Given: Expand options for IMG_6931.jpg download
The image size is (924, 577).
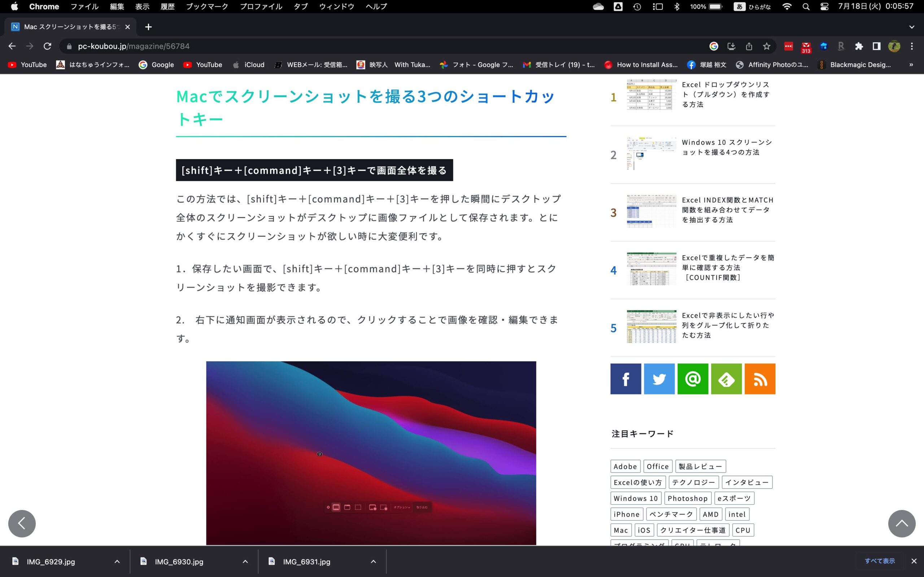Looking at the screenshot, I should 374,561.
